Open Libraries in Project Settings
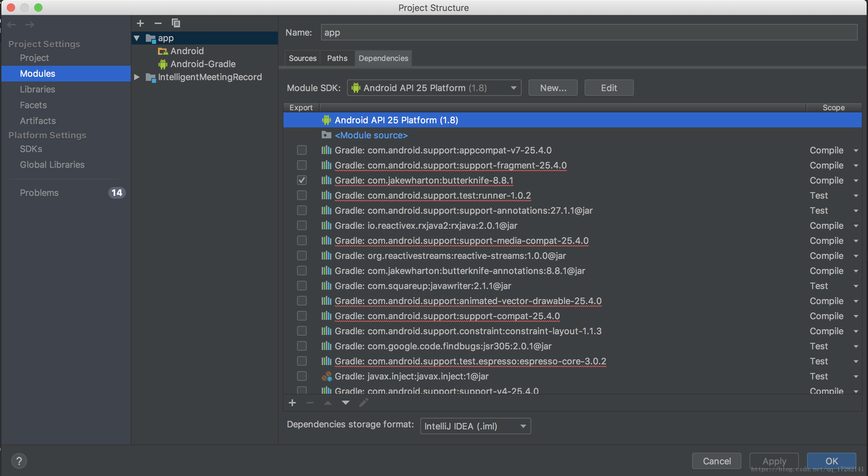The width and height of the screenshot is (868, 476). tap(37, 89)
